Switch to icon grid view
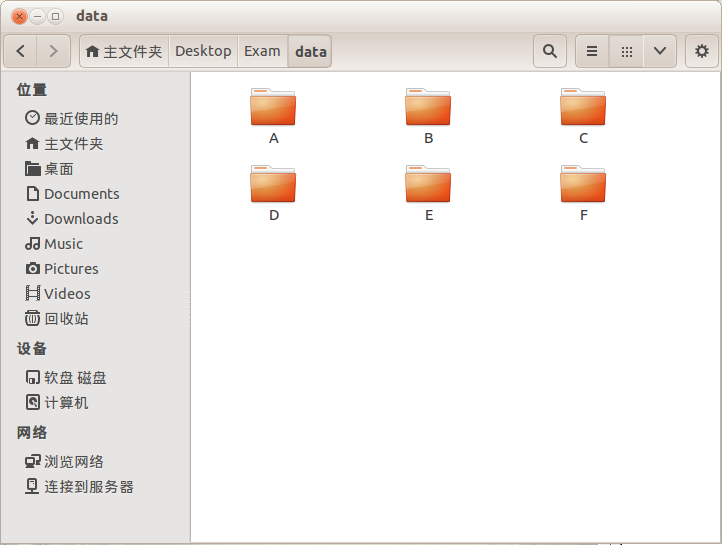This screenshot has width=722, height=545. tap(626, 51)
